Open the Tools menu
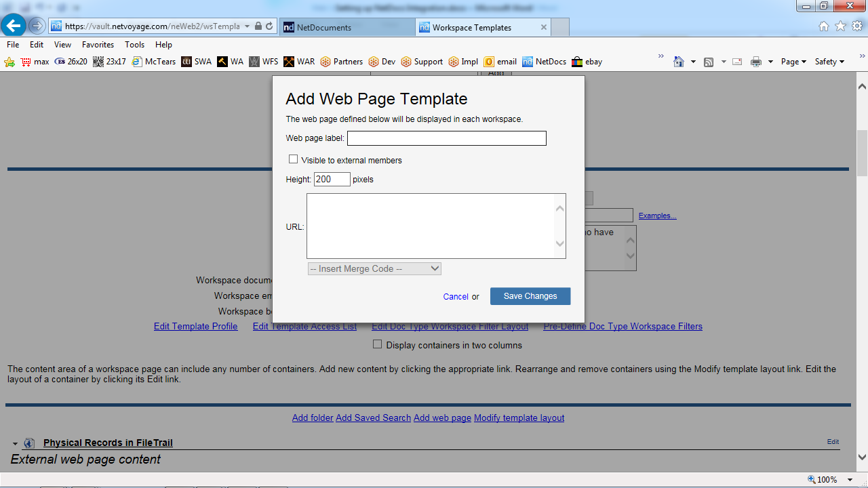 (x=134, y=44)
